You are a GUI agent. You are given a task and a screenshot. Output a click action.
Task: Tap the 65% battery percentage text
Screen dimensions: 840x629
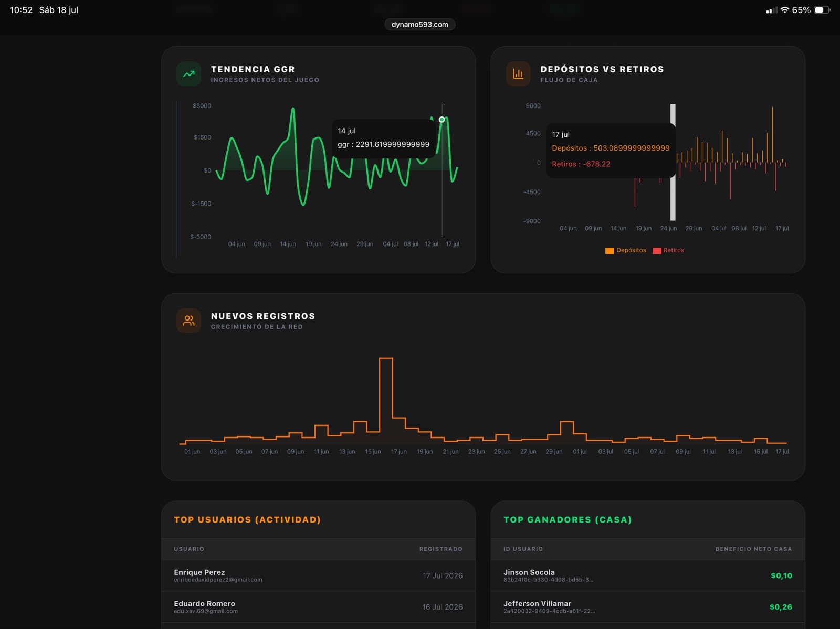click(x=801, y=10)
